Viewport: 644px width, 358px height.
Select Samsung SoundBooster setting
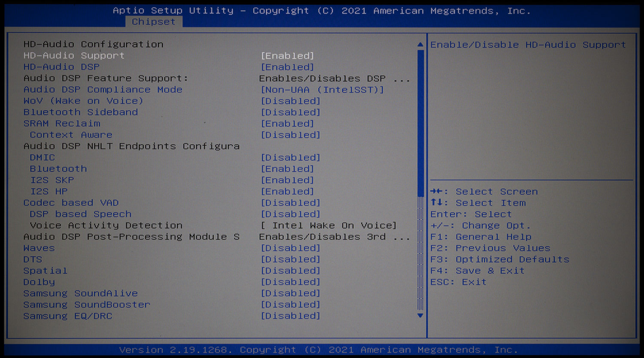click(x=87, y=305)
